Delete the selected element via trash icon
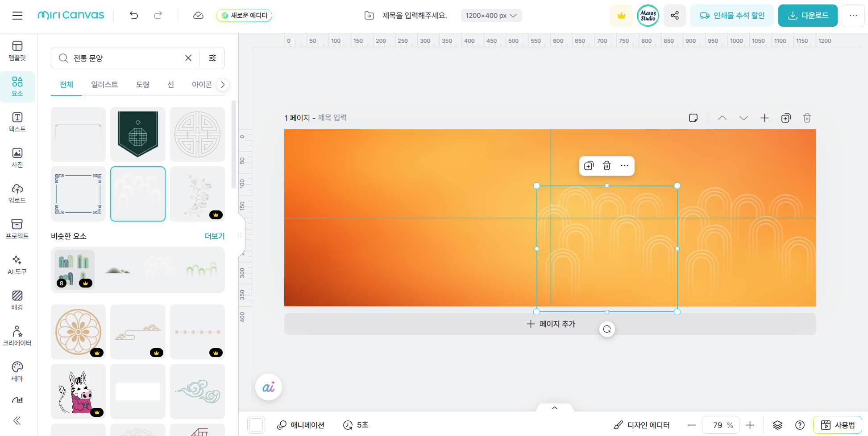This screenshot has height=436, width=868. [606, 165]
